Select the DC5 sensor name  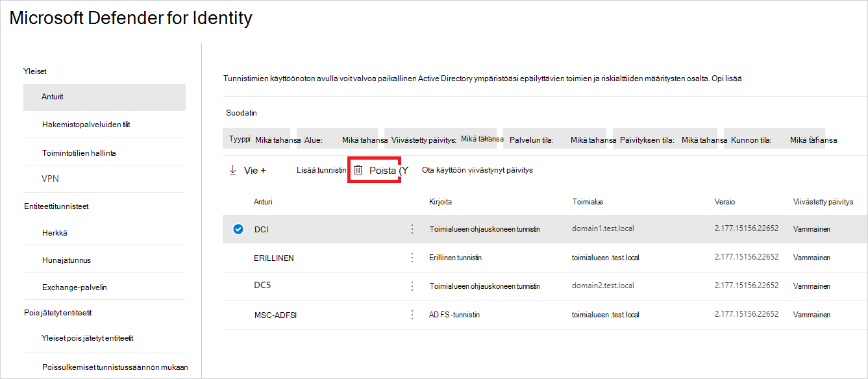(261, 286)
